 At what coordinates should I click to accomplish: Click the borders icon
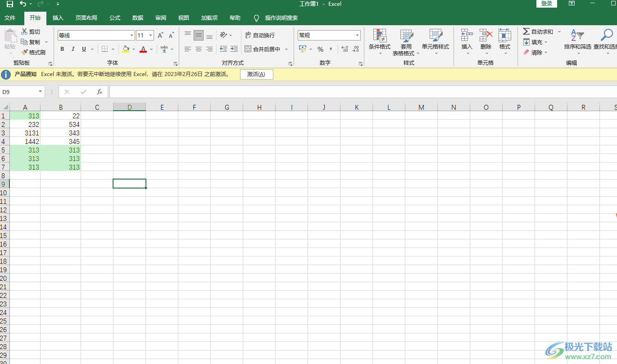point(104,49)
